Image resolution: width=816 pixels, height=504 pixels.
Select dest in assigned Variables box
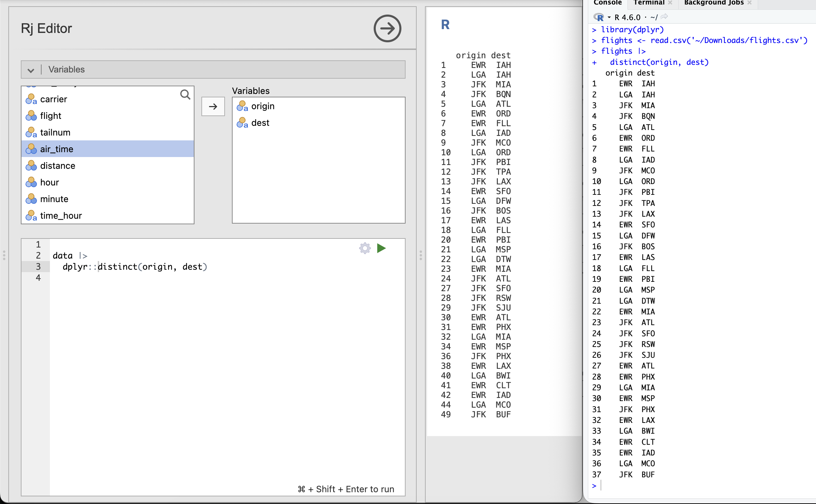pyautogui.click(x=319, y=123)
